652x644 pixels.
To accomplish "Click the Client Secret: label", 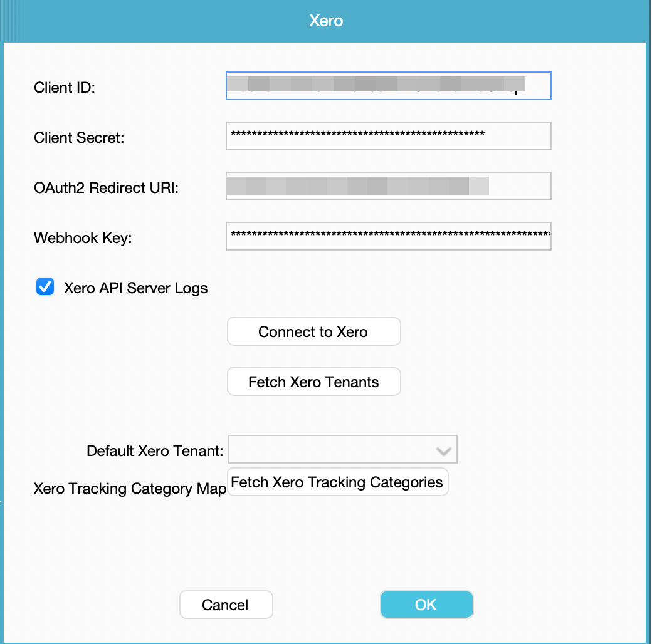I will 79,138.
